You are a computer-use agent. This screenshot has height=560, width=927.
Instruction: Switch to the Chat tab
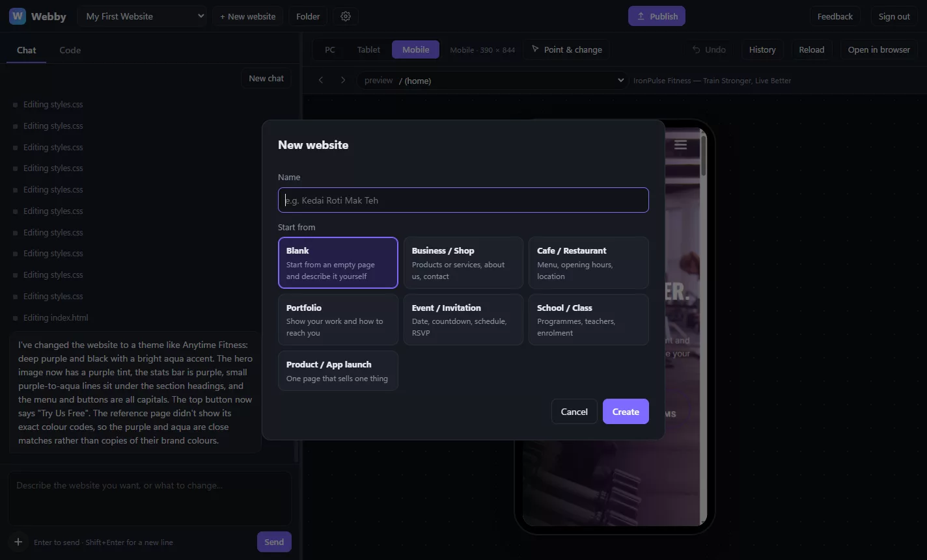(27, 50)
